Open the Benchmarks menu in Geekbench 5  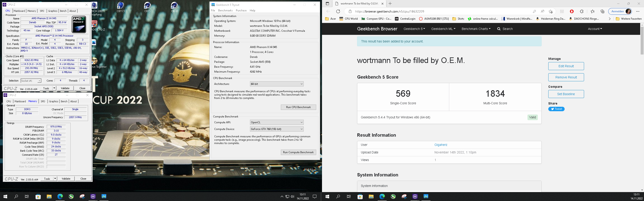click(x=225, y=10)
